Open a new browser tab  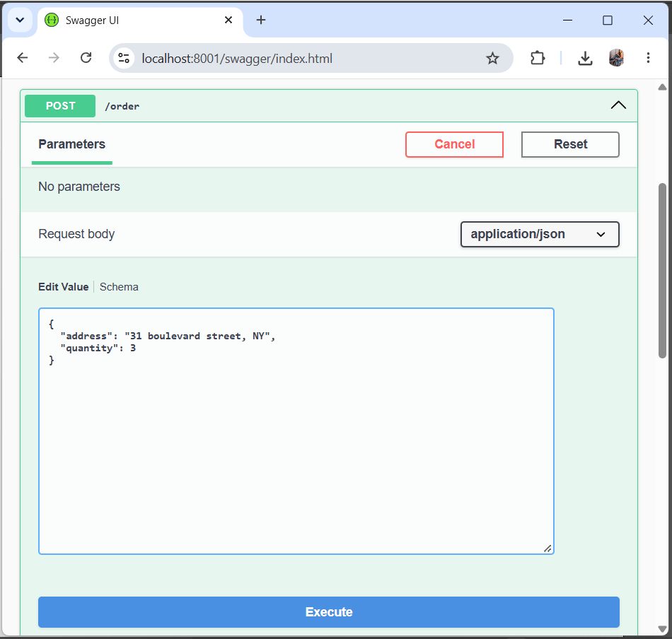(261, 20)
